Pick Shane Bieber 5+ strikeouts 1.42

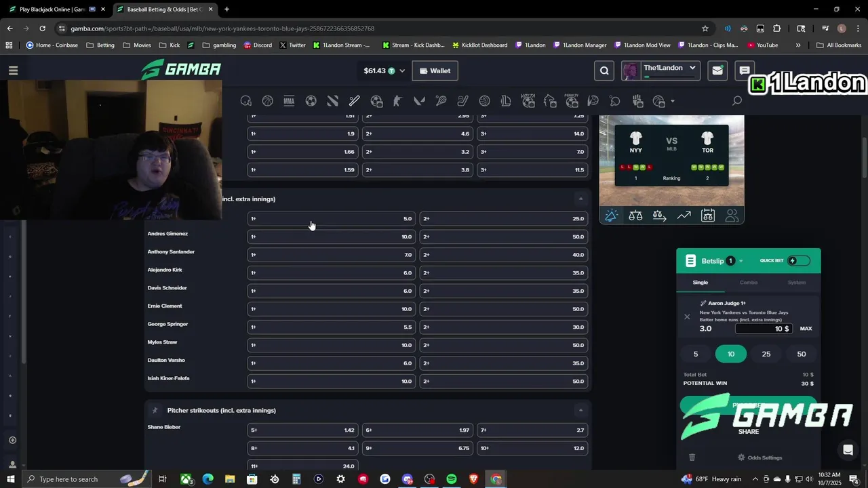(302, 430)
